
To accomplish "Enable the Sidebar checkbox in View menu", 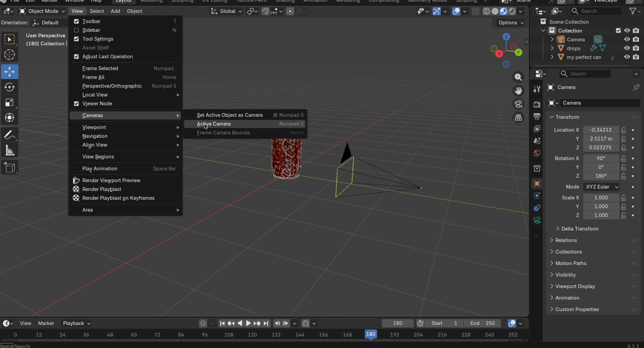I will point(76,30).
